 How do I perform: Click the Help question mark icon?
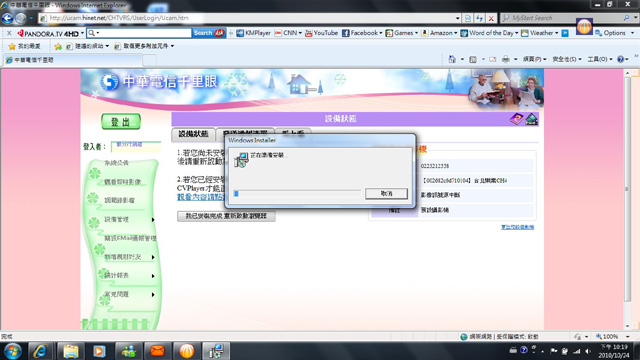(620, 59)
